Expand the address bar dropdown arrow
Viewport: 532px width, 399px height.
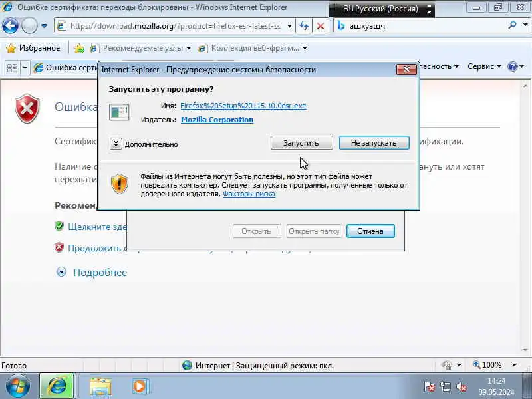pyautogui.click(x=289, y=26)
